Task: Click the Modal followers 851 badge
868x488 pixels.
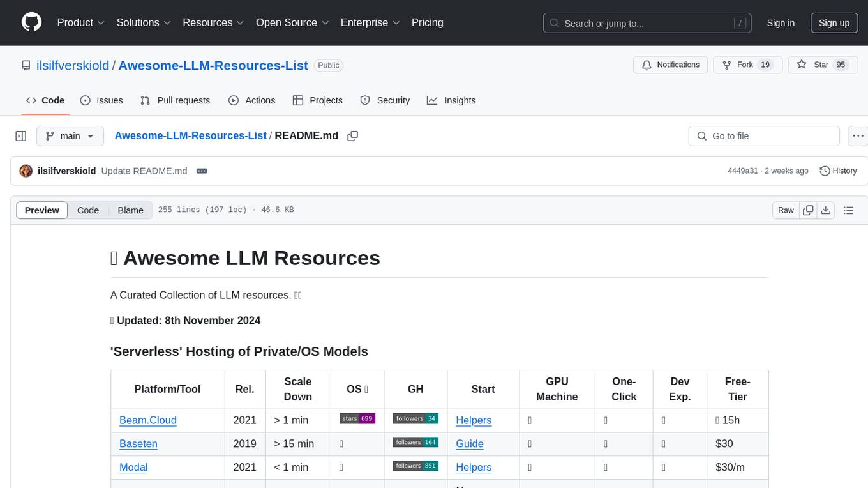Action: click(415, 466)
